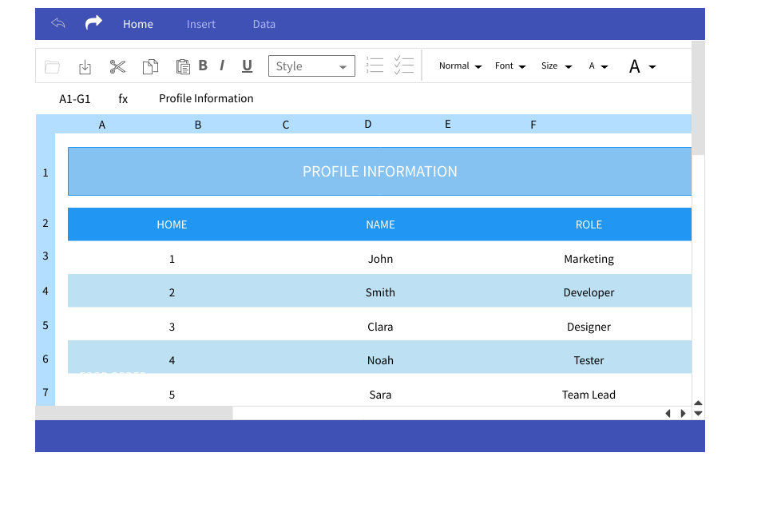Open a file using the folder icon
761x532 pixels.
pyautogui.click(x=52, y=66)
